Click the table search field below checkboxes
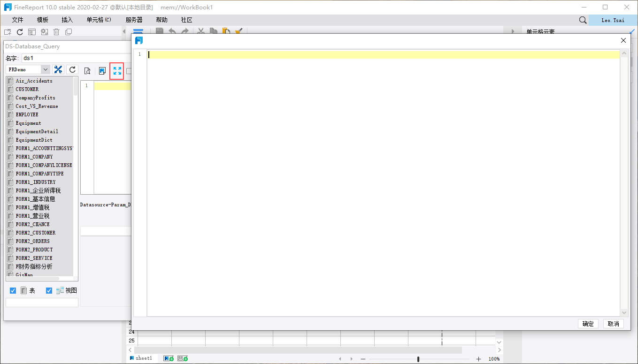Viewport: 638px width, 364px height. coord(42,303)
